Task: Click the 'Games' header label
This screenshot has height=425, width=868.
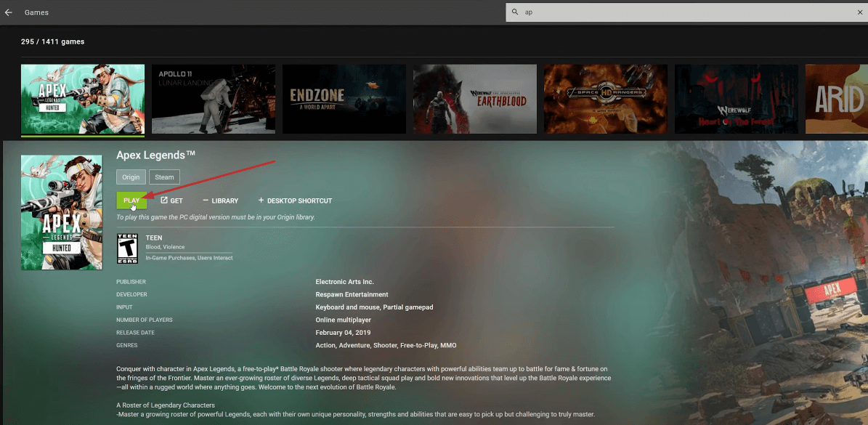Action: [x=36, y=12]
